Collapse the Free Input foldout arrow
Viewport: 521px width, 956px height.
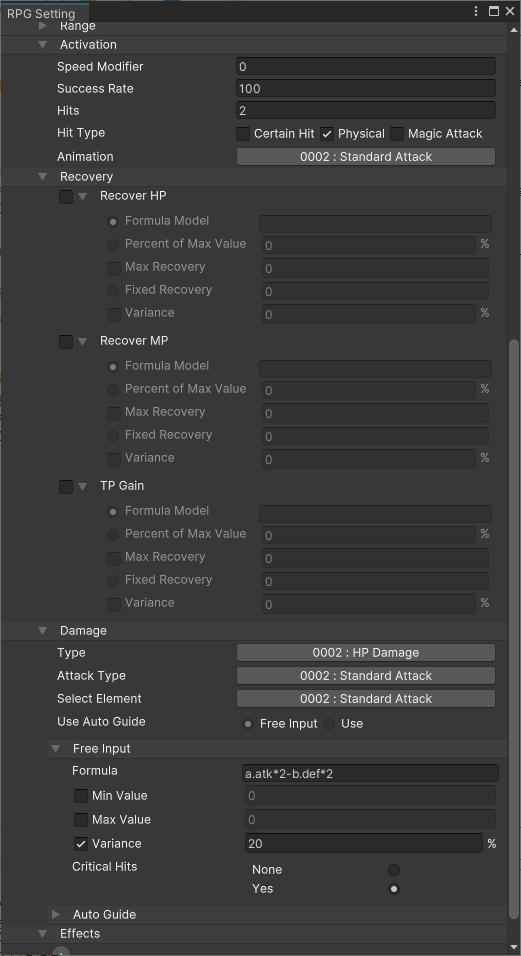pyautogui.click(x=55, y=749)
